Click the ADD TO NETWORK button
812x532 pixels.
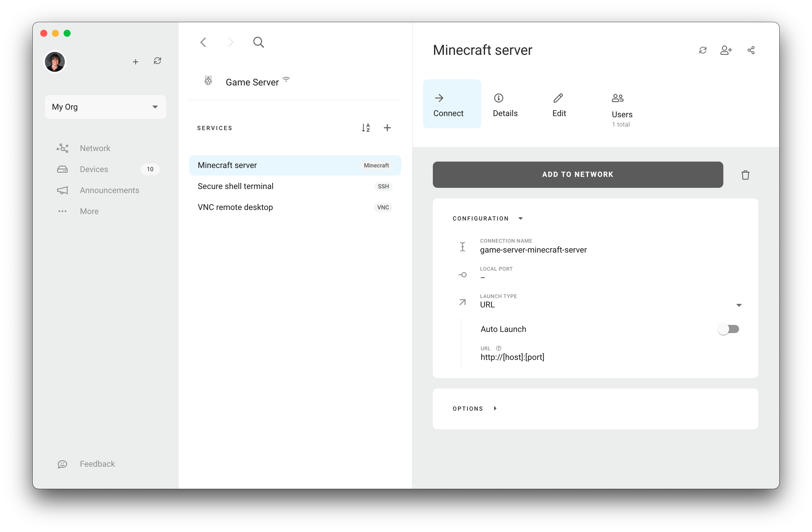tap(578, 174)
